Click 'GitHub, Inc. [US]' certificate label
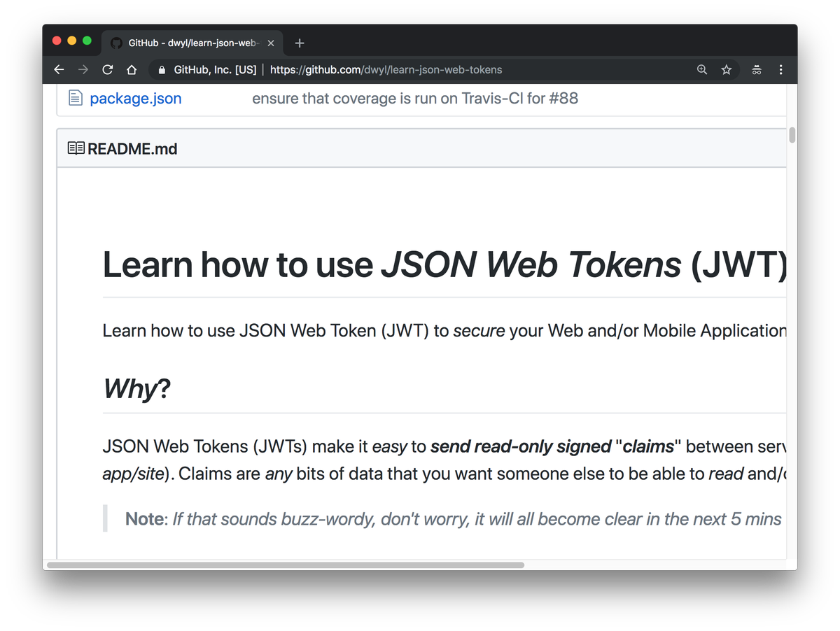This screenshot has height=631, width=840. coord(215,70)
